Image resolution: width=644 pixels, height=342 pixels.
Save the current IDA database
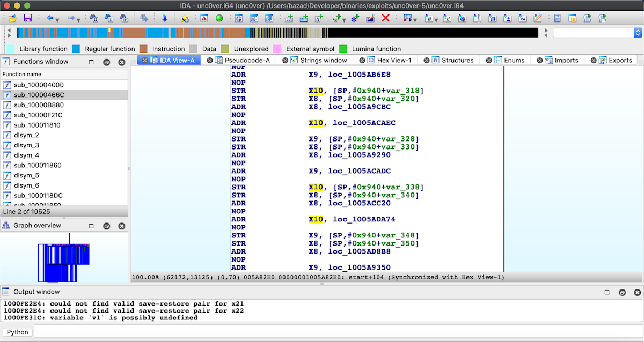tap(27, 17)
